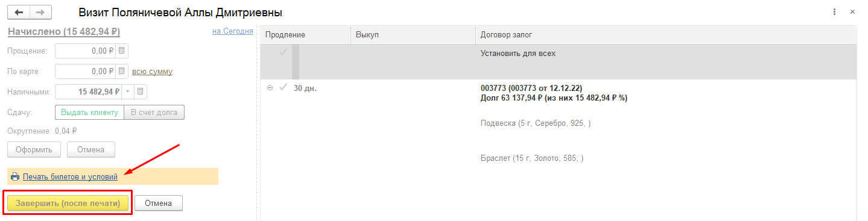
Task: Toggle checkmark in Установить для всех row
Action: (282, 53)
